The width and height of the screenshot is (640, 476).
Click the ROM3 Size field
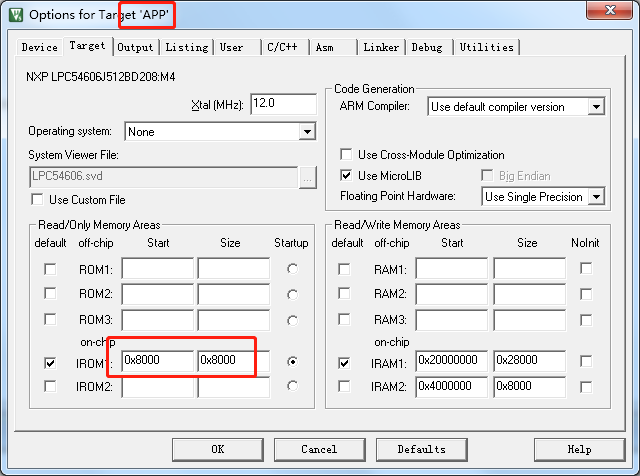tap(233, 320)
